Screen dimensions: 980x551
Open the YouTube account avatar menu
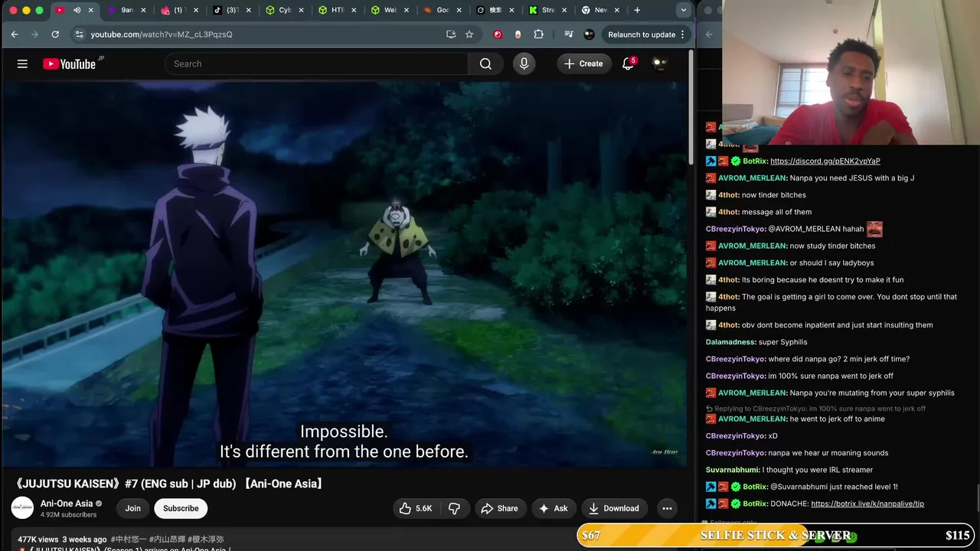[x=659, y=64]
